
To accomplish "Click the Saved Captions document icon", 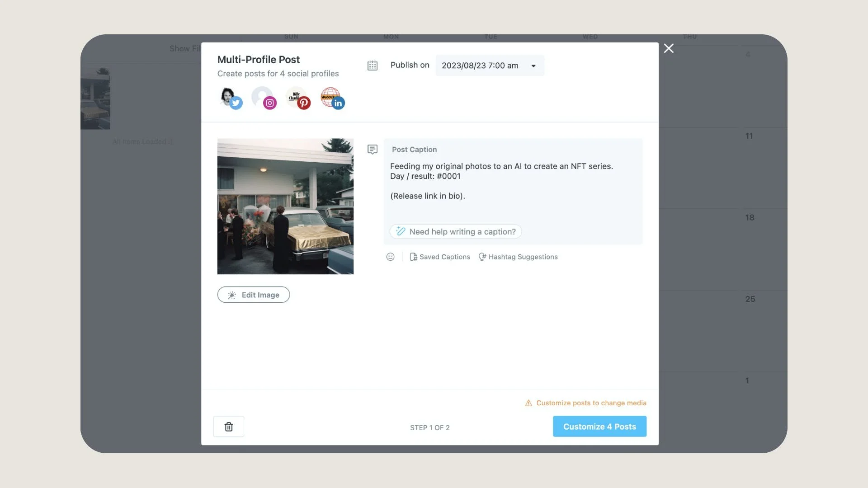I will [413, 257].
